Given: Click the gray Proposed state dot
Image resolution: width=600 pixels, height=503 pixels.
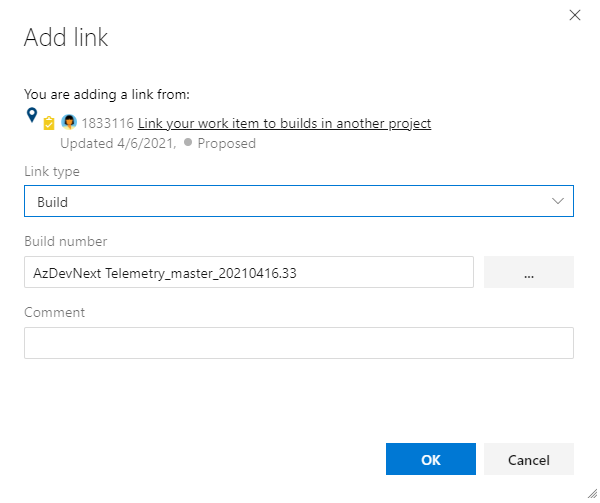Looking at the screenshot, I should click(x=187, y=143).
